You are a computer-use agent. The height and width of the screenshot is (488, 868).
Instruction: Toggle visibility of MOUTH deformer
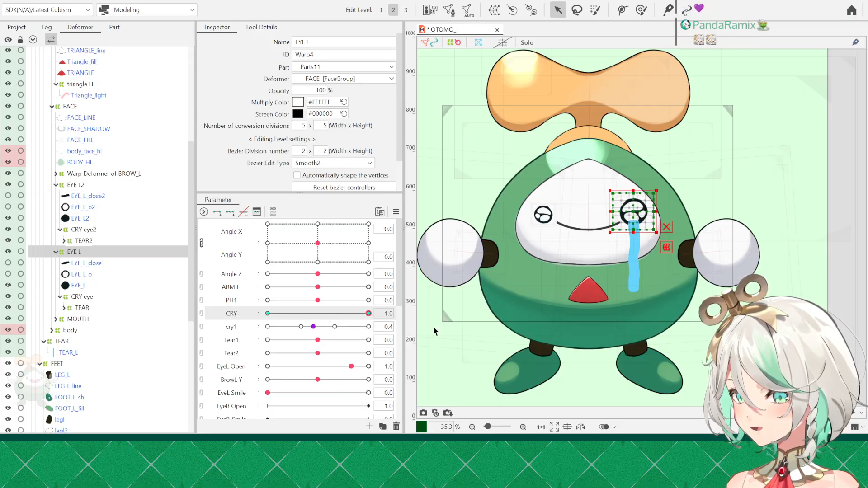coord(8,319)
